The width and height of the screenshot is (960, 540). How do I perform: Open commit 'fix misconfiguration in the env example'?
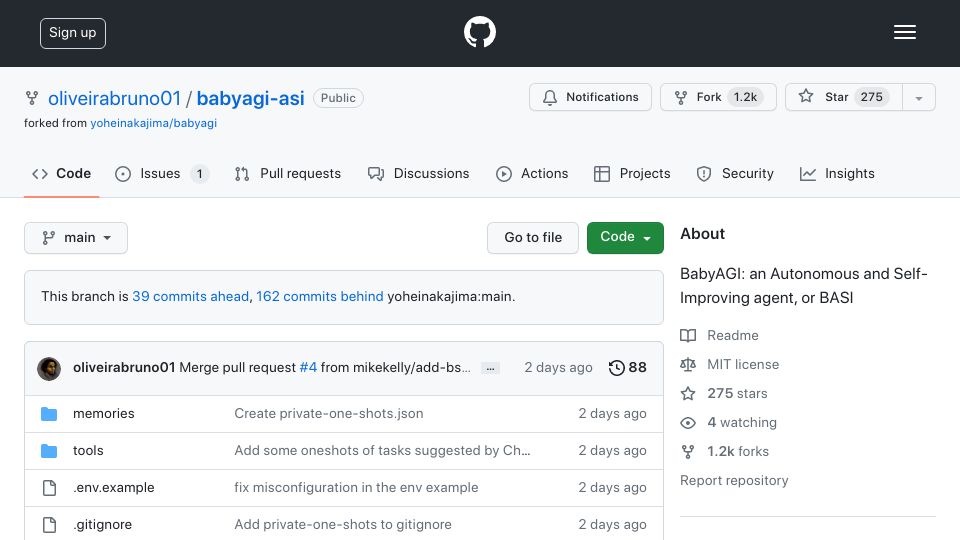[356, 488]
